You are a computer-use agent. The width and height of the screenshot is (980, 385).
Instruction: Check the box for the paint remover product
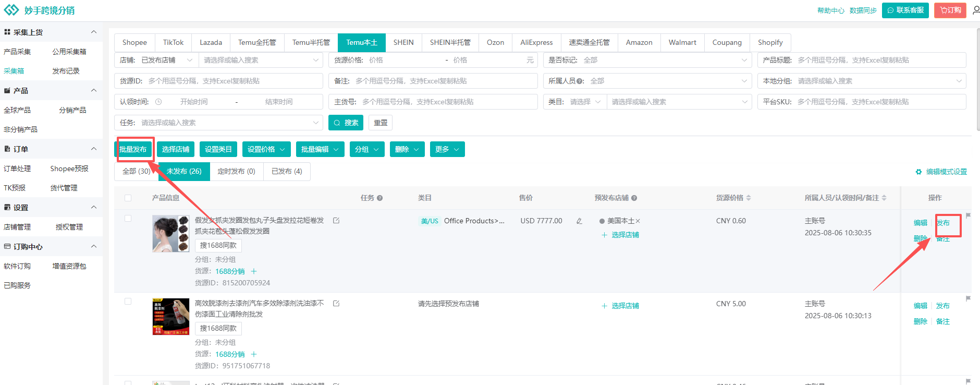point(128,302)
